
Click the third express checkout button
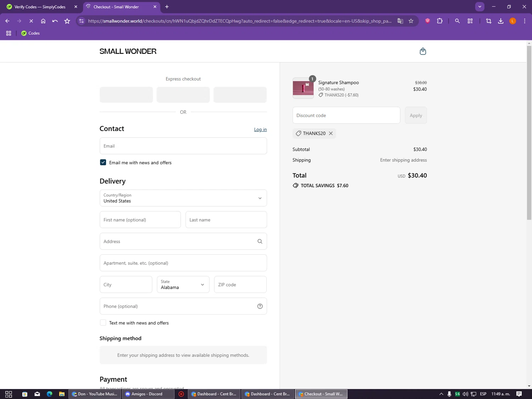click(x=240, y=95)
